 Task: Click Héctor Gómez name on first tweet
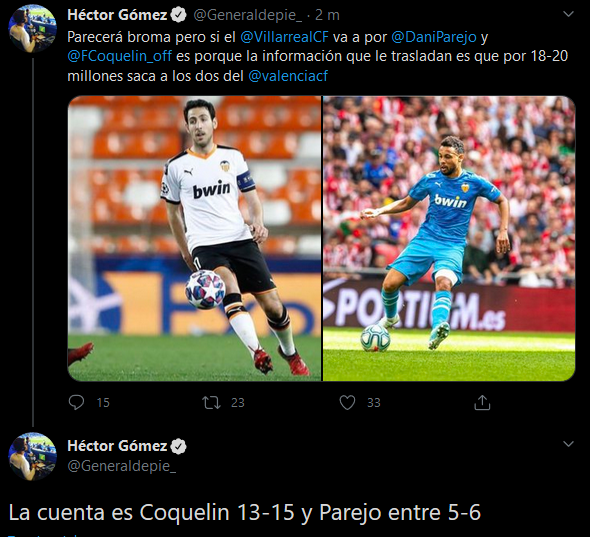coord(117,15)
